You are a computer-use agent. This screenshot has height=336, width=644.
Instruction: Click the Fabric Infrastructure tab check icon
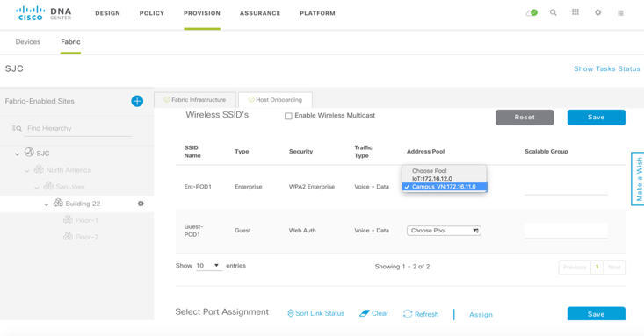pos(167,100)
